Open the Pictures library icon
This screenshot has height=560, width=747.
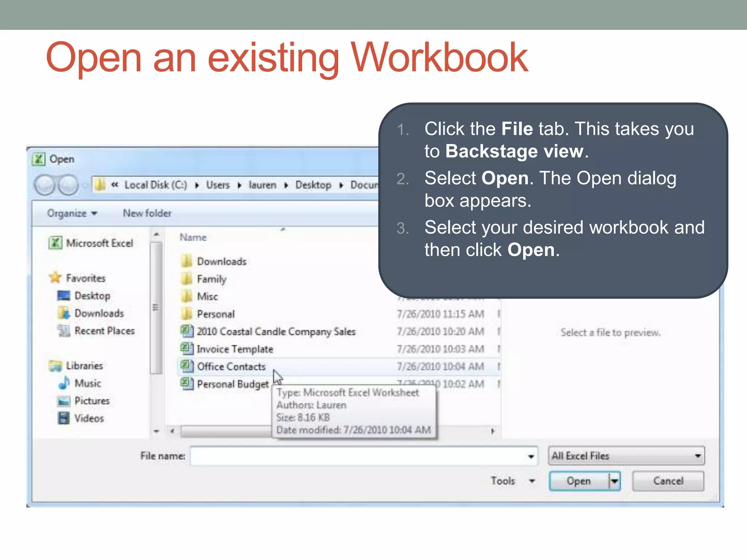click(64, 401)
